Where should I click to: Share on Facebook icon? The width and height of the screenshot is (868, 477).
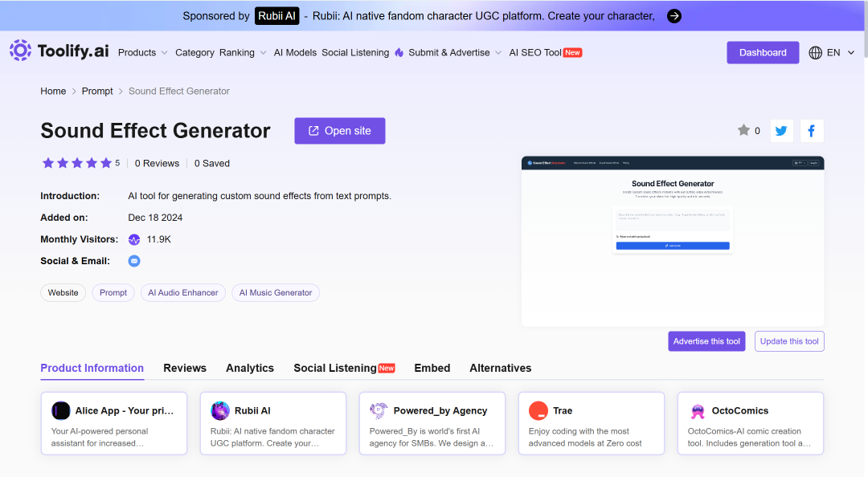[x=812, y=131]
